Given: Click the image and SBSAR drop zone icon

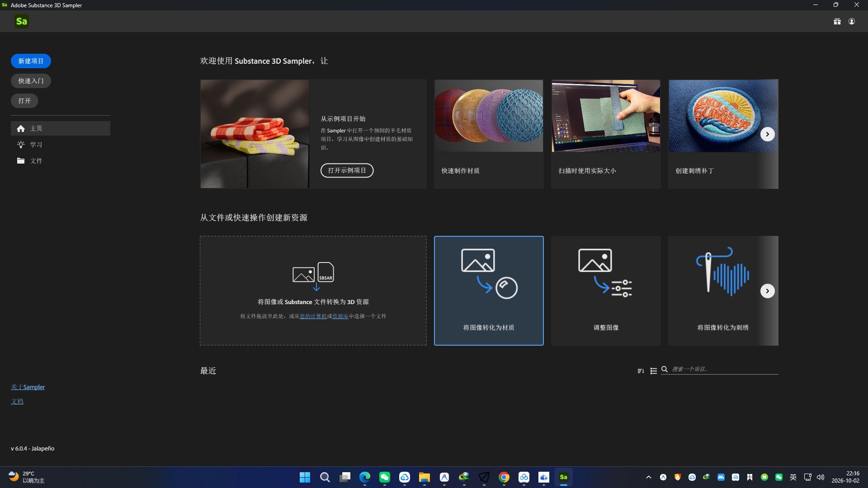Looking at the screenshot, I should pos(313,276).
